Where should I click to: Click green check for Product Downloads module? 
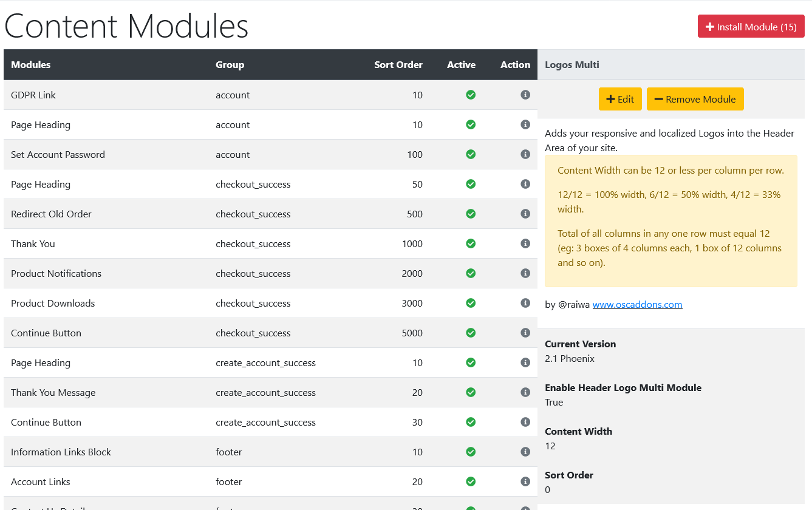[471, 303]
